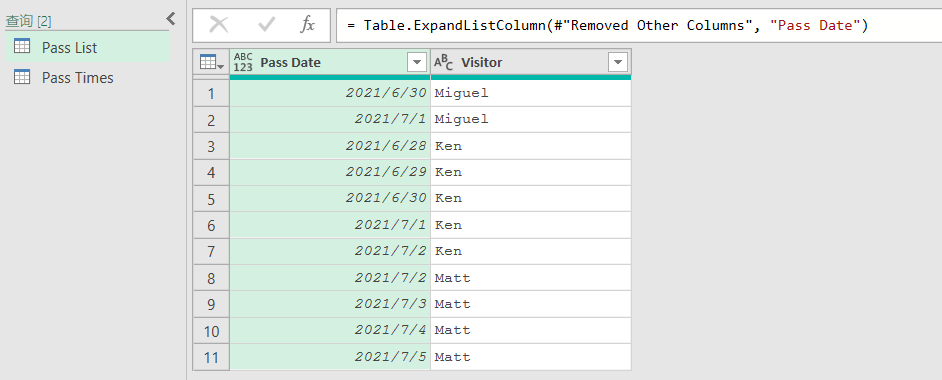The height and width of the screenshot is (380, 942).
Task: Select the Pass Date column header
Action: (330, 62)
